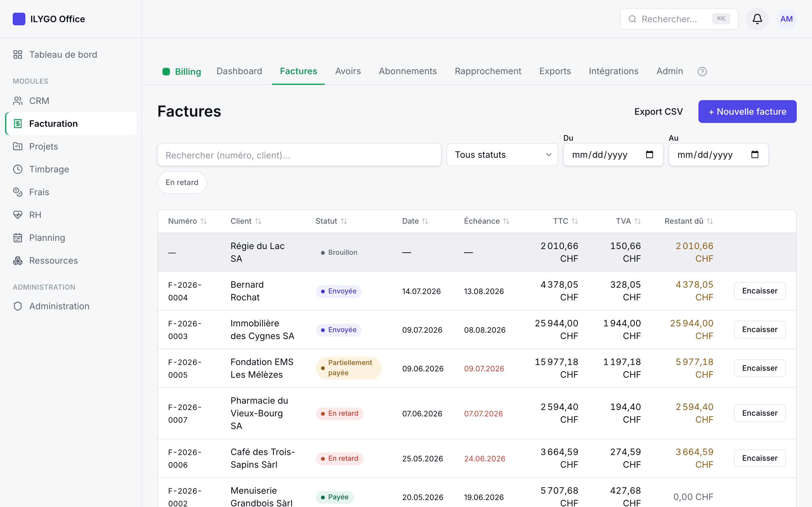The image size is (812, 507).
Task: Click the Nouvelle facture button
Action: pyautogui.click(x=747, y=112)
